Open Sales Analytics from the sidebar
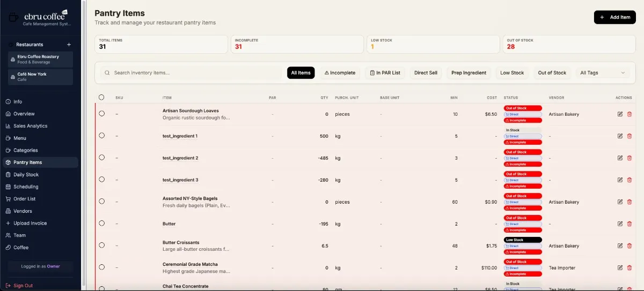This screenshot has width=644, height=291. click(30, 126)
